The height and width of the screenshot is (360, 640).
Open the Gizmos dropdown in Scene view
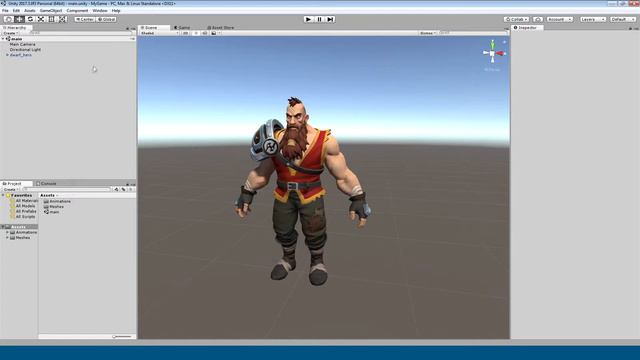pos(428,33)
